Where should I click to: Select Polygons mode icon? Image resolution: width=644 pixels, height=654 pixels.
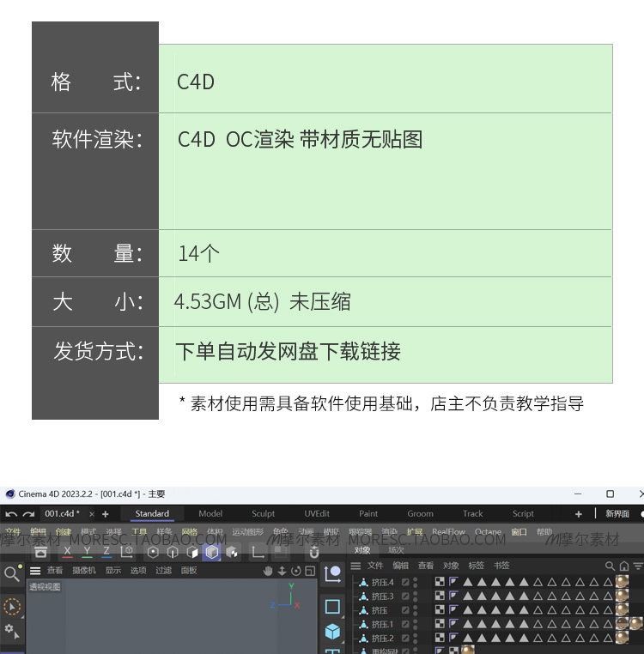pyautogui.click(x=192, y=552)
